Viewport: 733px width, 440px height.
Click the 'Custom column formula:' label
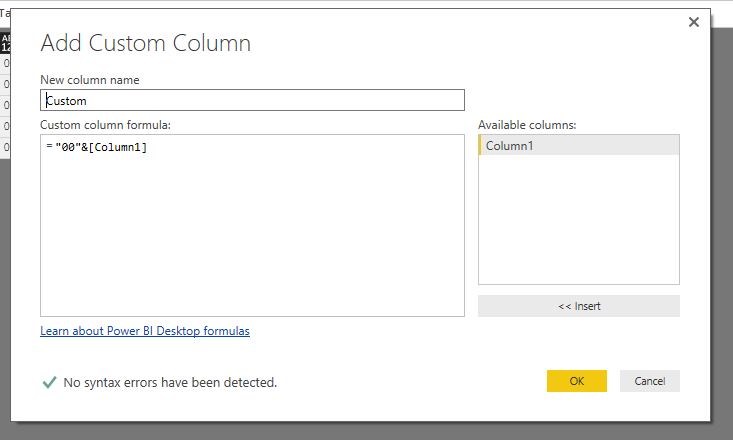coord(106,125)
